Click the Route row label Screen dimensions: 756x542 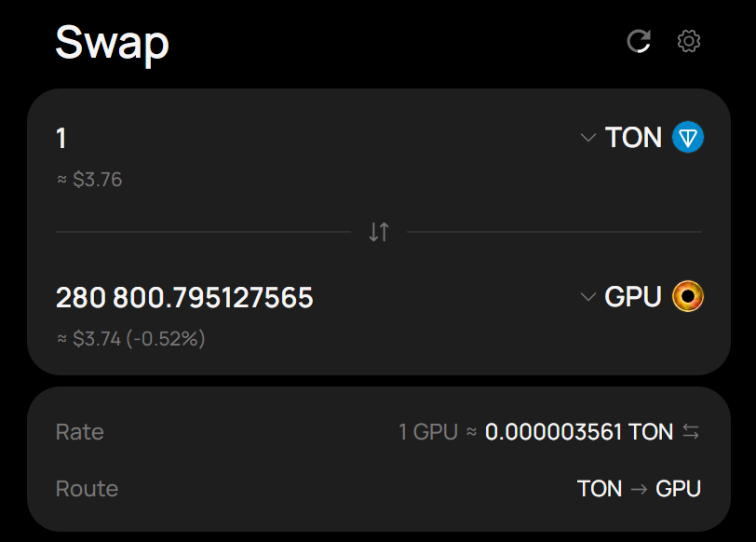[x=88, y=489]
